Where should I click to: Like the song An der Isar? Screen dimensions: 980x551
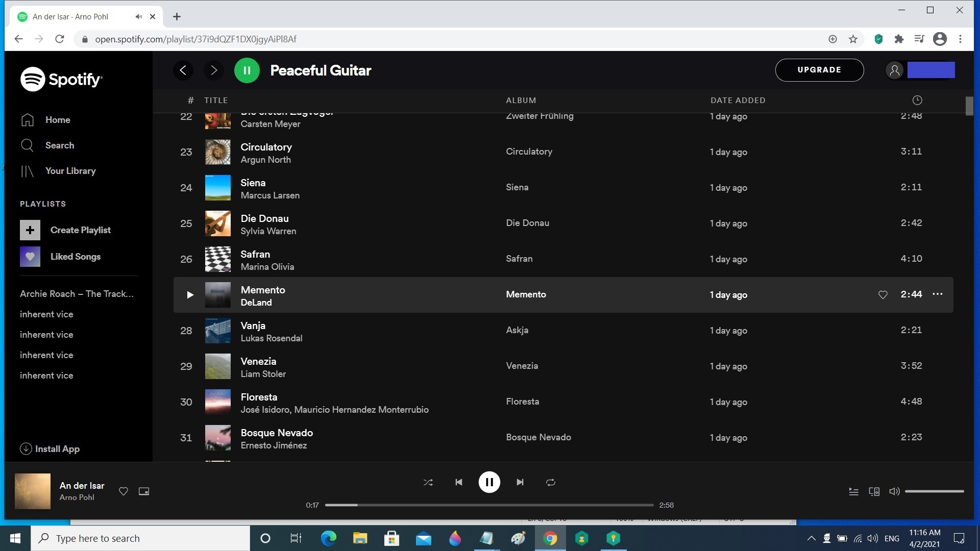click(x=123, y=491)
